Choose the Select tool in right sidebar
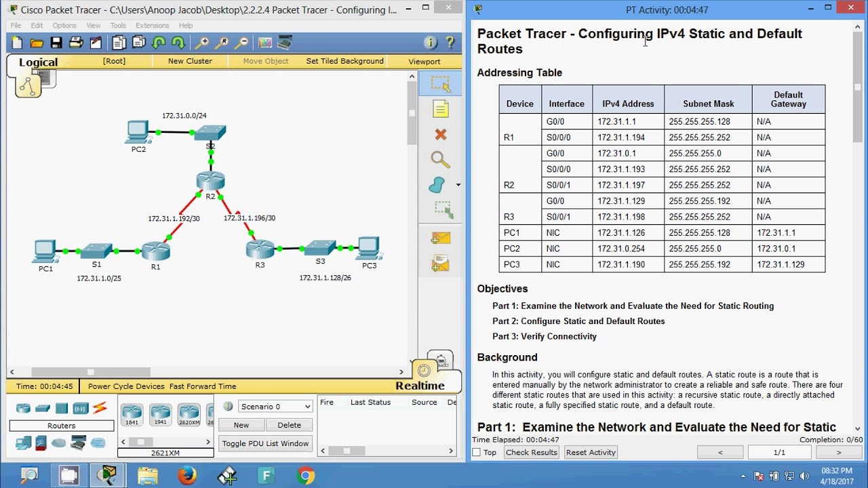 (441, 84)
